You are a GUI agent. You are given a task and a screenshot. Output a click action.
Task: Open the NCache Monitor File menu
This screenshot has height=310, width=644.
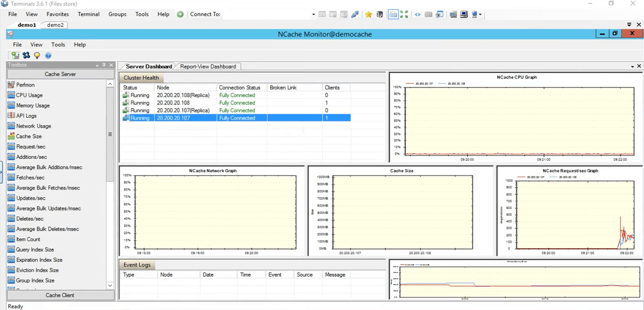coord(17,44)
